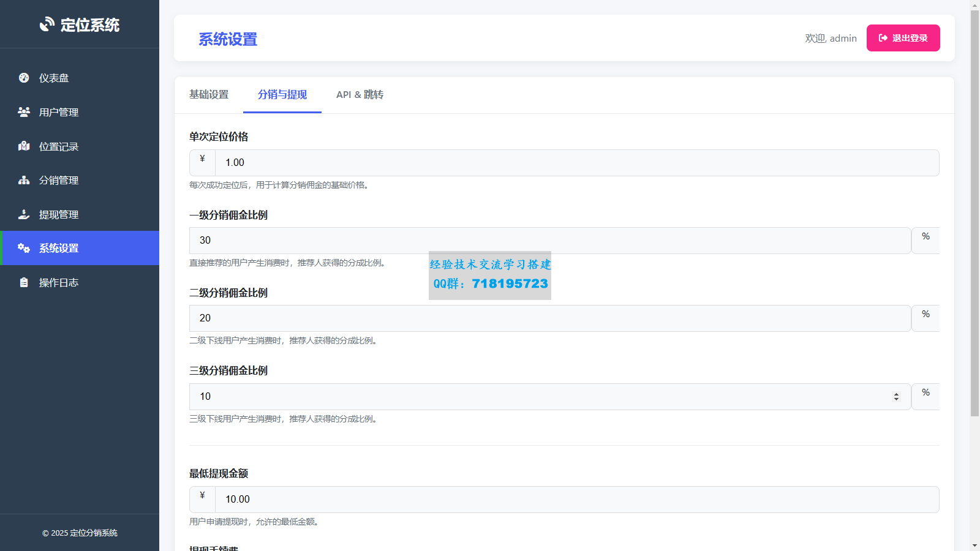Click the 三级分销佣金比例 field

(550, 397)
